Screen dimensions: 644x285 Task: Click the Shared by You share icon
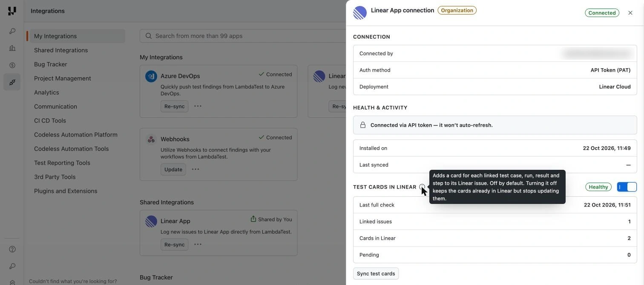point(253,219)
